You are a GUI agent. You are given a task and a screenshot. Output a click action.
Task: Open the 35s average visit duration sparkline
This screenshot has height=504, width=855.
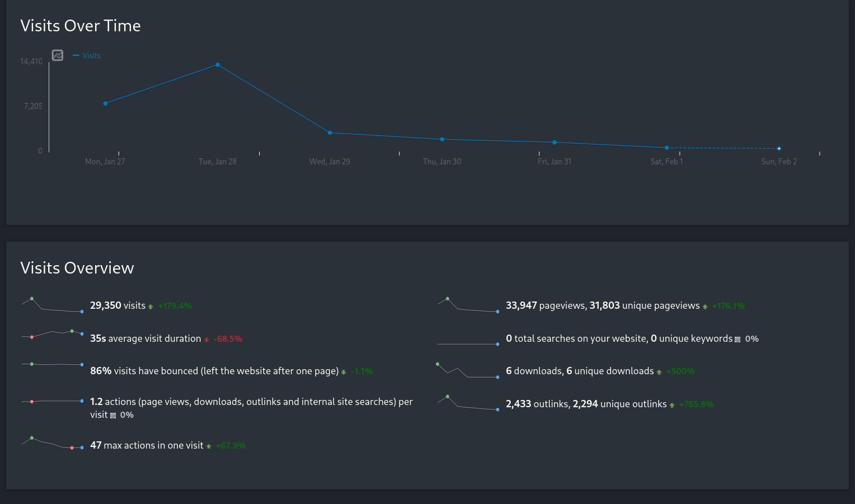[52, 335]
